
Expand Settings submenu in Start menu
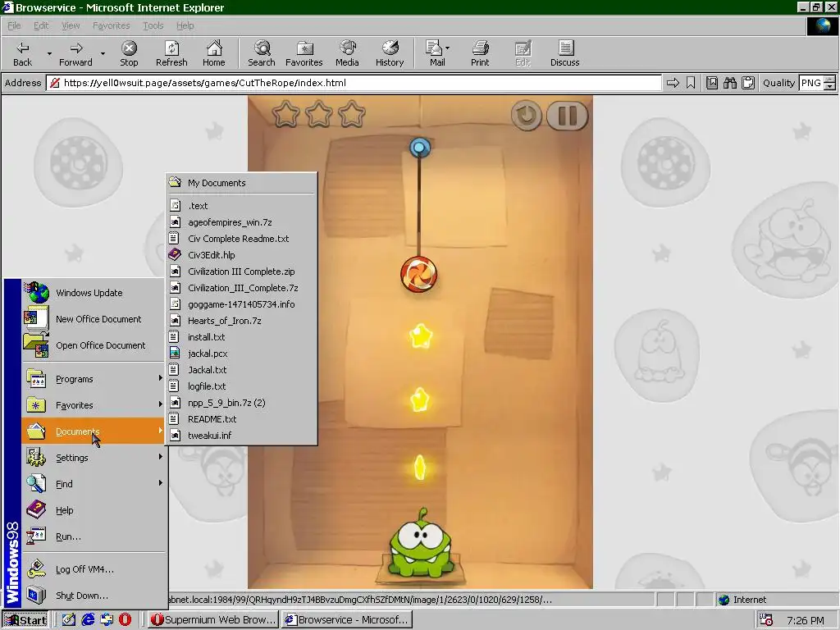93,458
